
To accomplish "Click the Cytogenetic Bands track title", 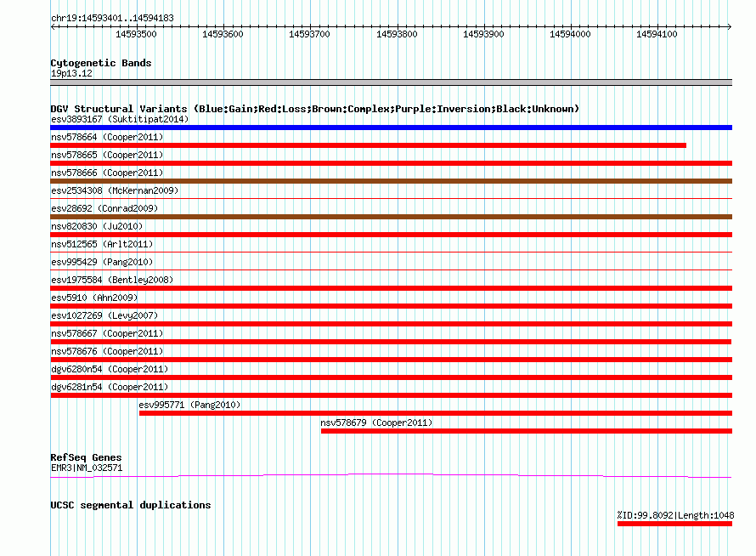I will pyautogui.click(x=101, y=63).
